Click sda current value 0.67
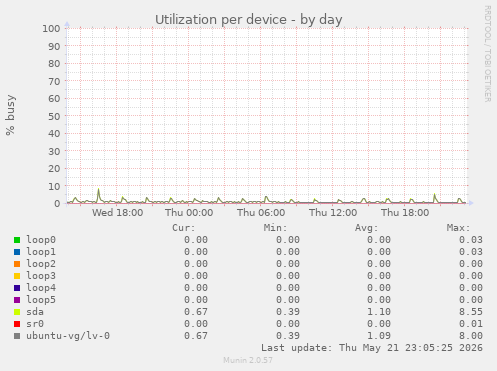497x371 pixels. tap(196, 312)
